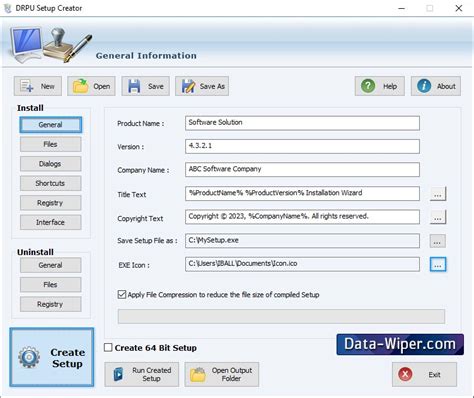
Task: Click the New project icon
Action: pos(27,86)
